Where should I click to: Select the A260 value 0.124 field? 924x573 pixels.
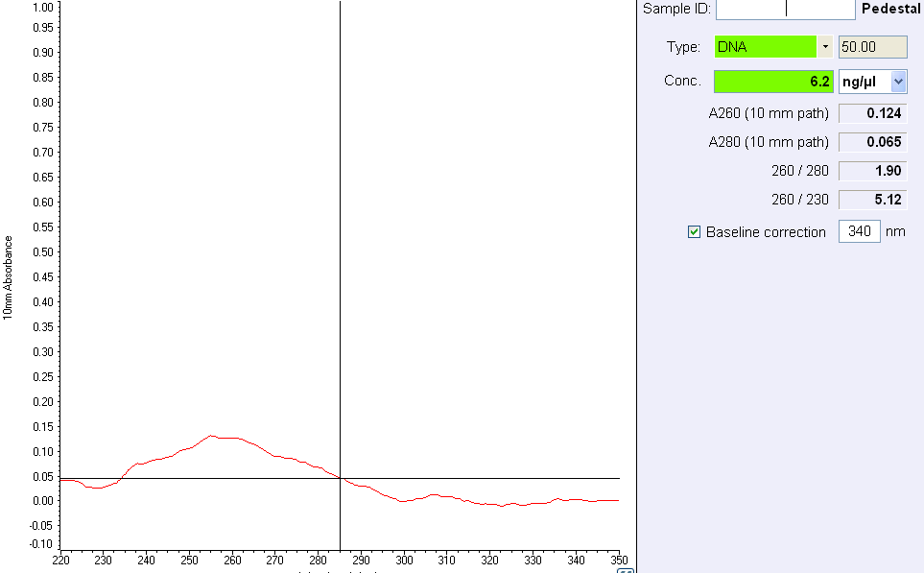coord(872,113)
